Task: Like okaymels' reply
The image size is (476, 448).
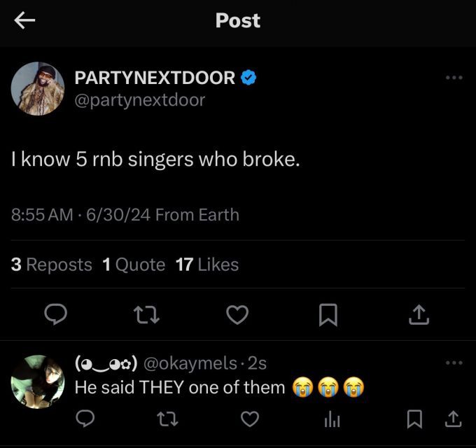Action: [250, 419]
